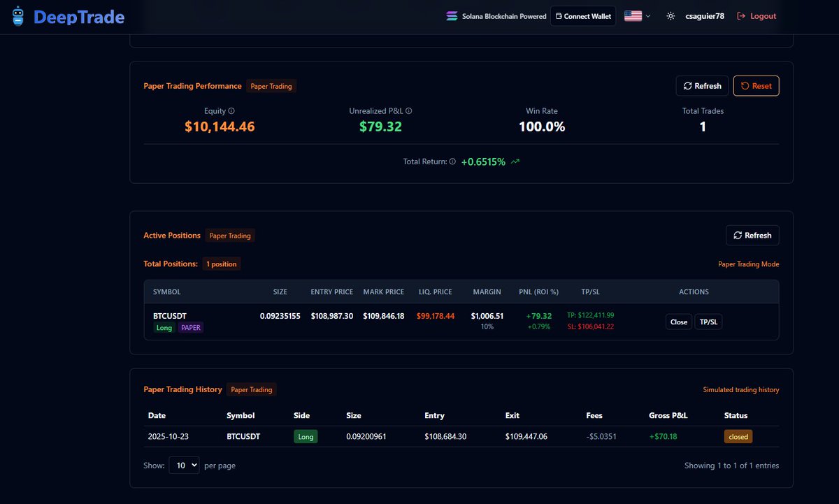Click the 1 position badge
Image resolution: width=839 pixels, height=504 pixels.
(x=221, y=264)
